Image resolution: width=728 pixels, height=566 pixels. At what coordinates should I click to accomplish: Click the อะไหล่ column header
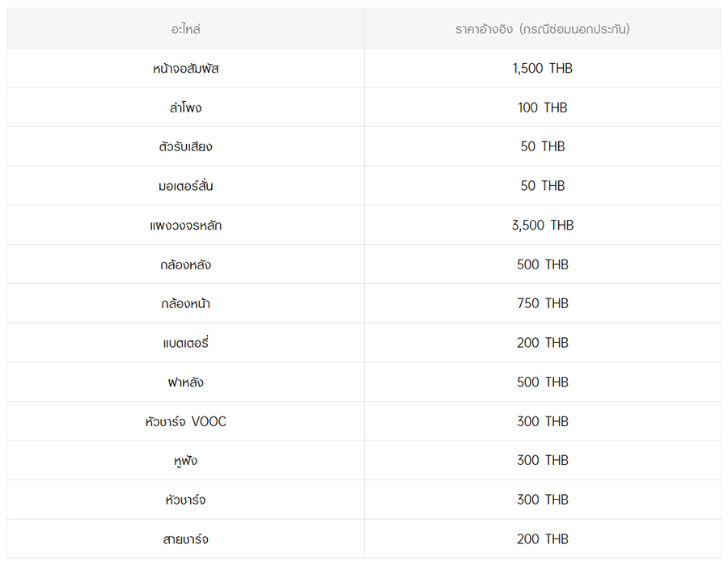[185, 29]
